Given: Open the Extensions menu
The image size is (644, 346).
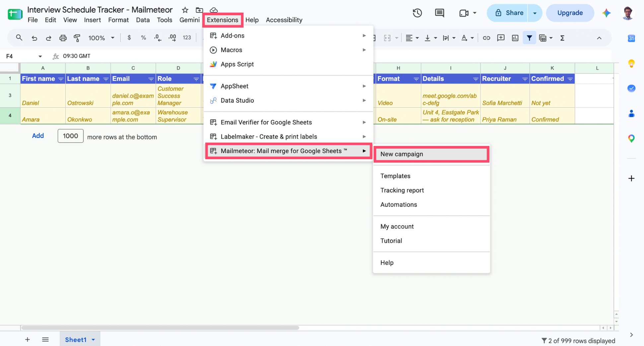Looking at the screenshot, I should pyautogui.click(x=222, y=20).
